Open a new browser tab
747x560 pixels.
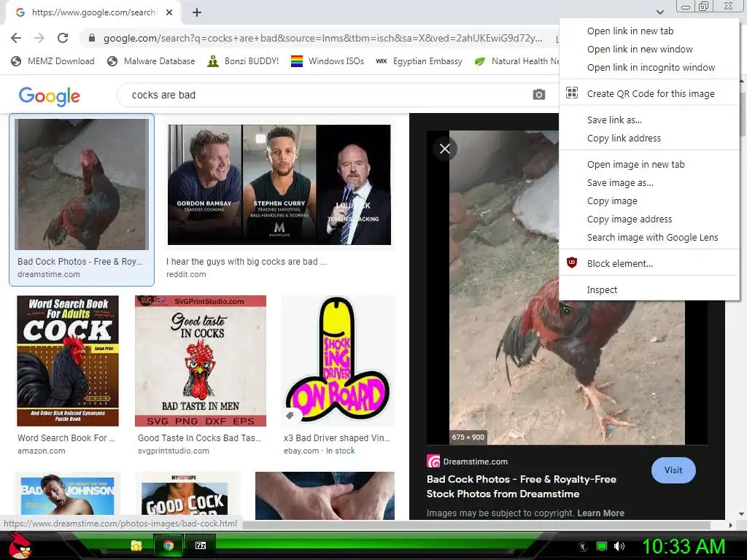[x=197, y=13]
